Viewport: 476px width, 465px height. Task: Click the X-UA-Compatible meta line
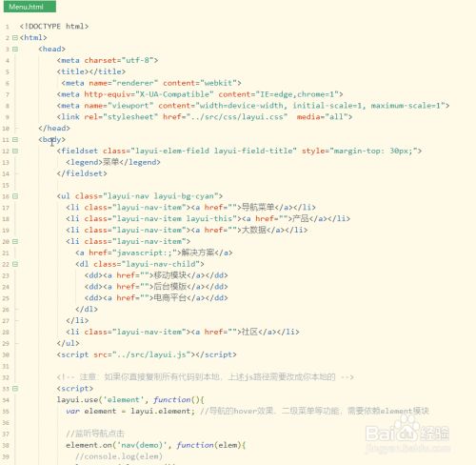(x=200, y=94)
